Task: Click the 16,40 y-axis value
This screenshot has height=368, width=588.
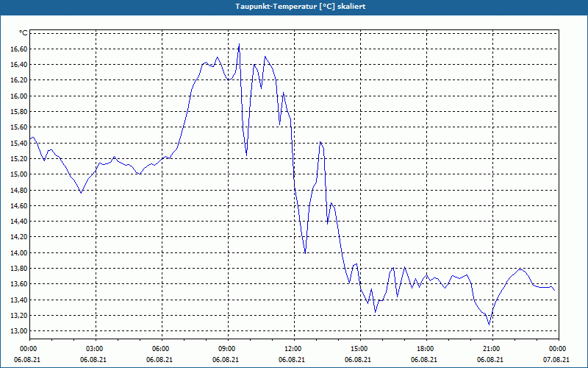Action: (19, 65)
